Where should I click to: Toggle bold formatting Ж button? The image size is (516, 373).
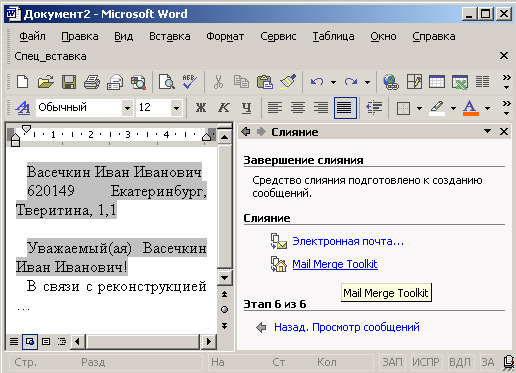[x=201, y=108]
